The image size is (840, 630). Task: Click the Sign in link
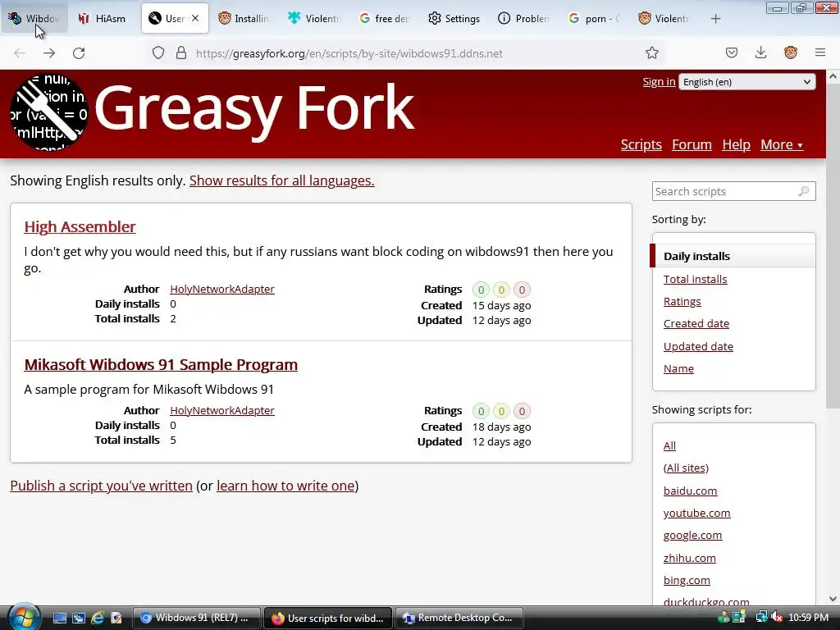pos(659,81)
